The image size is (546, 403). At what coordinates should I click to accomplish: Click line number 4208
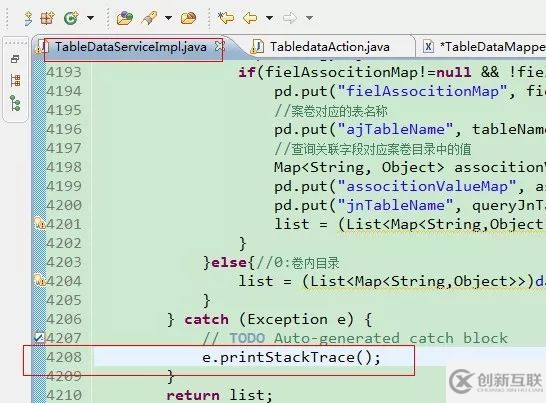[64, 357]
